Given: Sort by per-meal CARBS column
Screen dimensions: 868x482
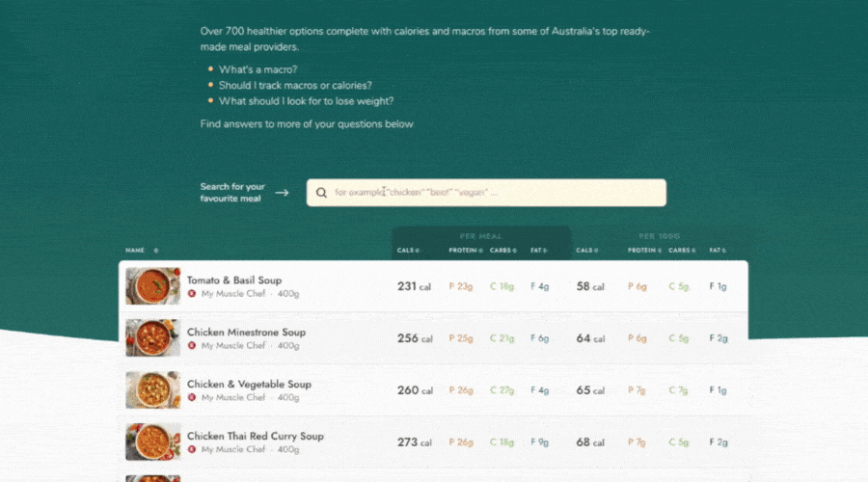Looking at the screenshot, I should (502, 250).
